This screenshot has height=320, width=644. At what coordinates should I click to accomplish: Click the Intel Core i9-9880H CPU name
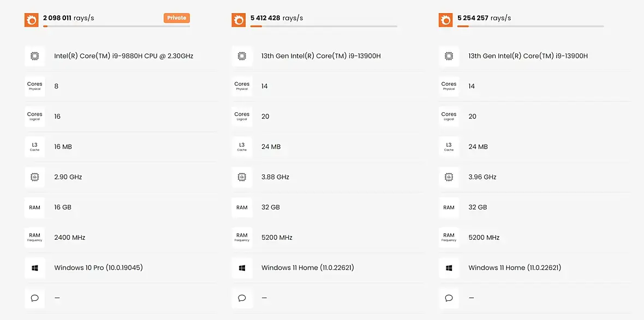tap(123, 56)
